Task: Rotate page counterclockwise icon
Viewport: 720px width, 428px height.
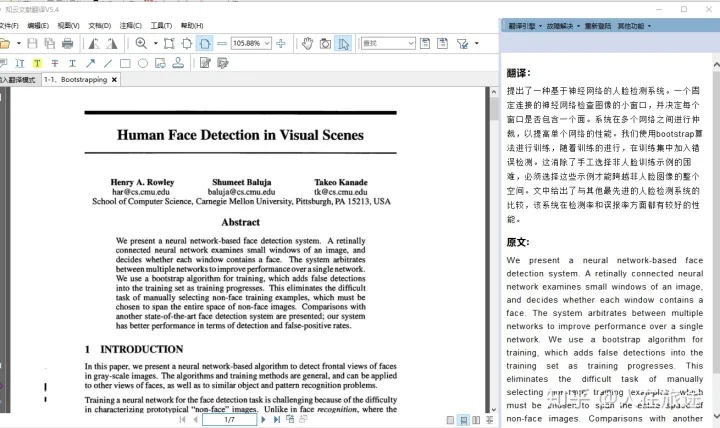Action: tap(94, 44)
